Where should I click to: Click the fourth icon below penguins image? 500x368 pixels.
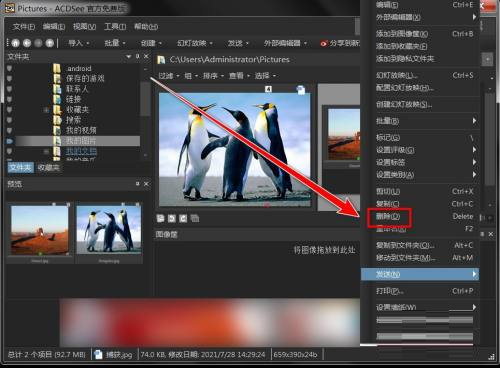coord(195,218)
